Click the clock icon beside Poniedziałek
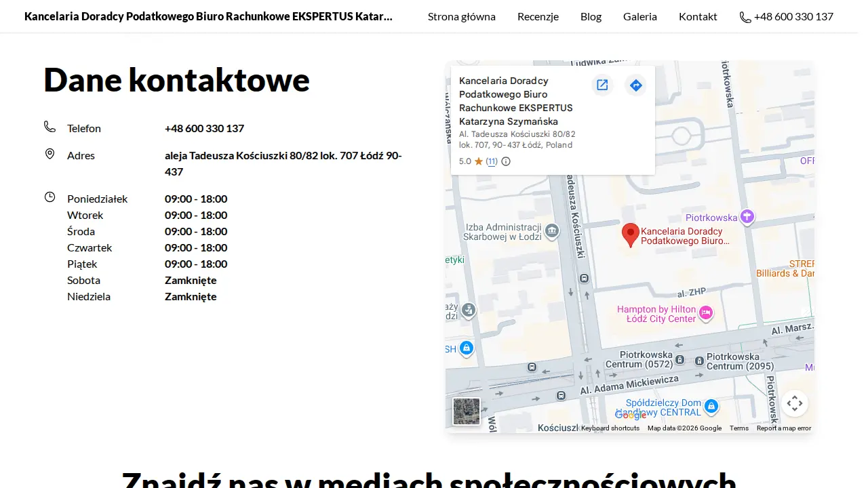 pyautogui.click(x=50, y=197)
